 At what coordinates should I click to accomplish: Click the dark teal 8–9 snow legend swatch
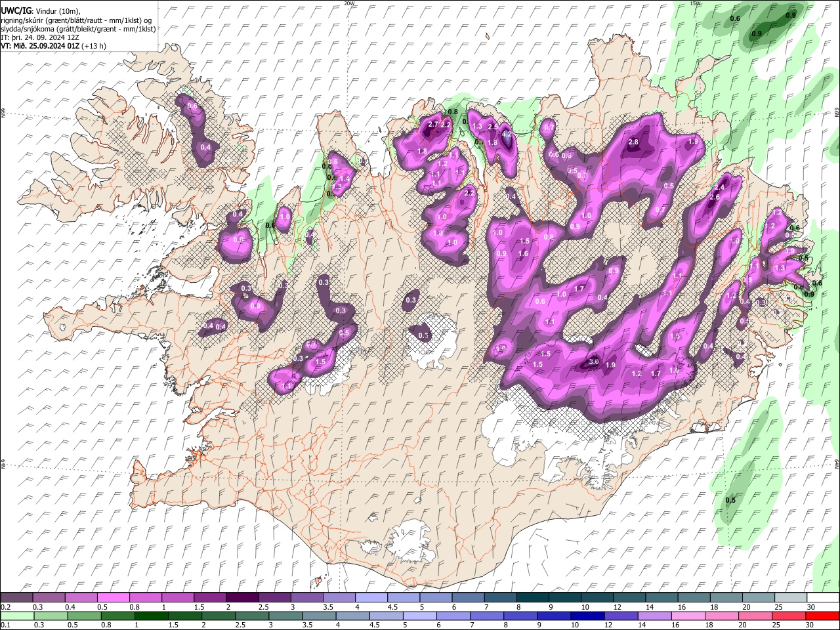click(x=532, y=598)
